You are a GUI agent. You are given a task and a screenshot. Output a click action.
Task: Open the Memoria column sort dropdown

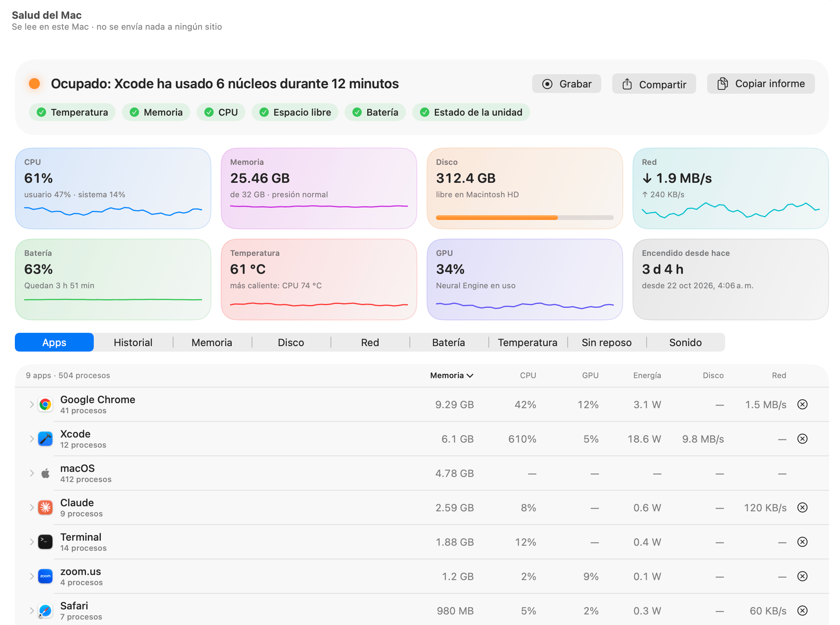pos(452,375)
